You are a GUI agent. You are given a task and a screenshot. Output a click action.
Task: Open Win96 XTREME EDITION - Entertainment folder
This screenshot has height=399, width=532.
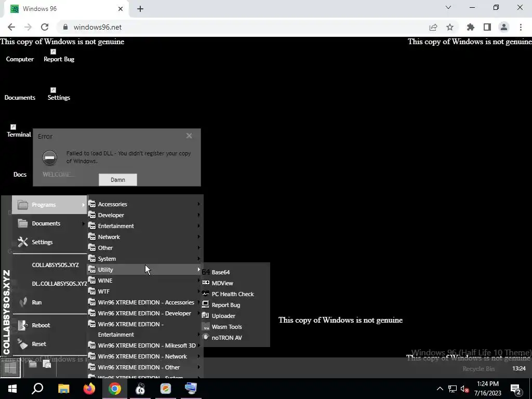pos(145,329)
